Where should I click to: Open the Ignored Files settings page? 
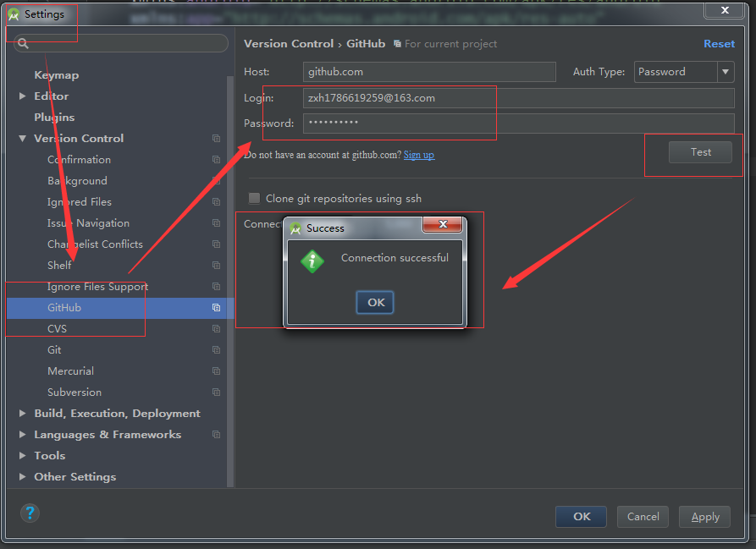80,202
